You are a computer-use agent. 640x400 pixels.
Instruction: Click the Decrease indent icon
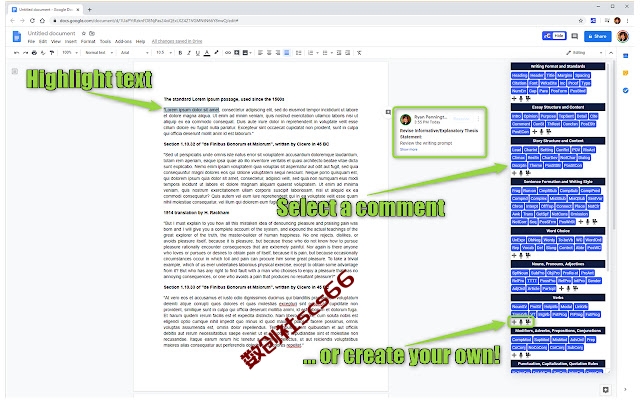(339, 53)
